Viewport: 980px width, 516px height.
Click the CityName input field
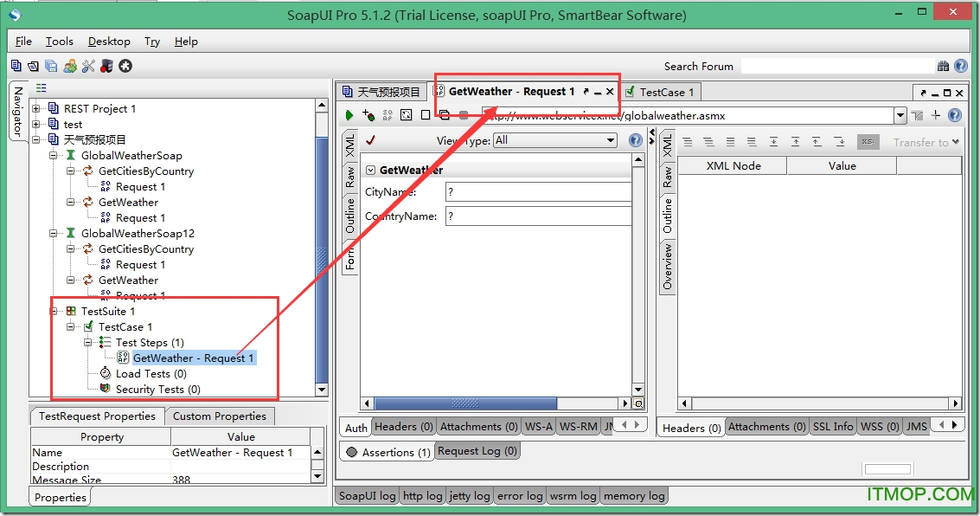tap(538, 192)
